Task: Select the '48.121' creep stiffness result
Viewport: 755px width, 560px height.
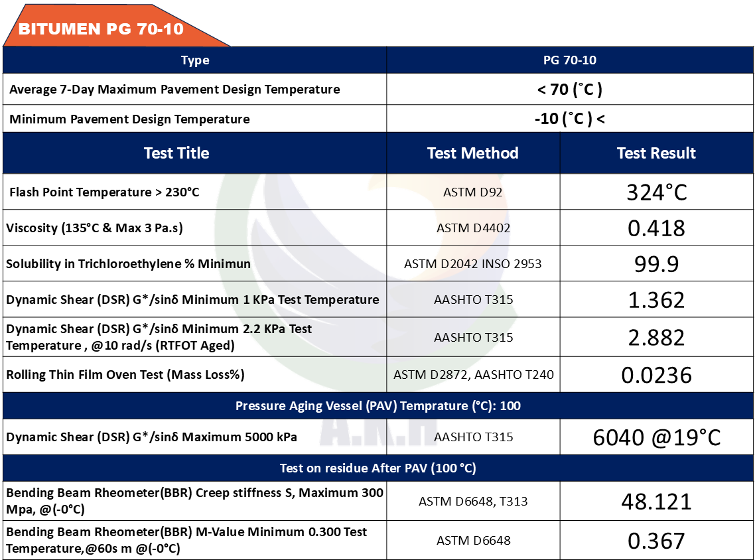Action: pyautogui.click(x=656, y=502)
